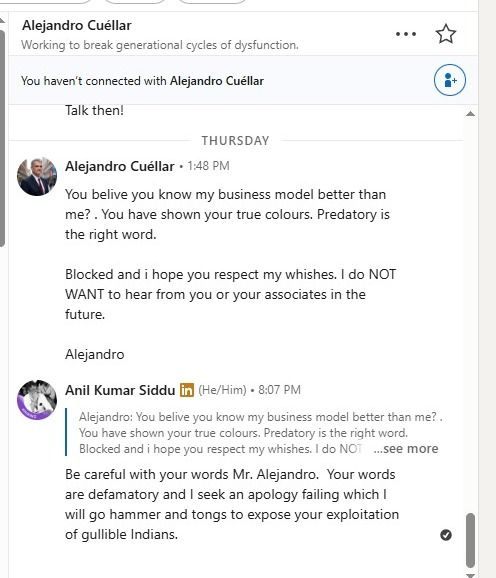Click the scroll up arrow in messages
Viewport: 496px width, 578px height.
pos(470,114)
